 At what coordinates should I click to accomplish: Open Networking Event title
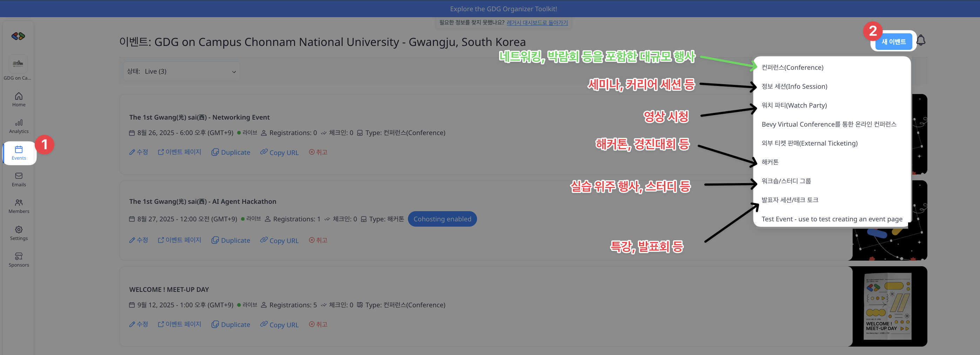point(199,117)
